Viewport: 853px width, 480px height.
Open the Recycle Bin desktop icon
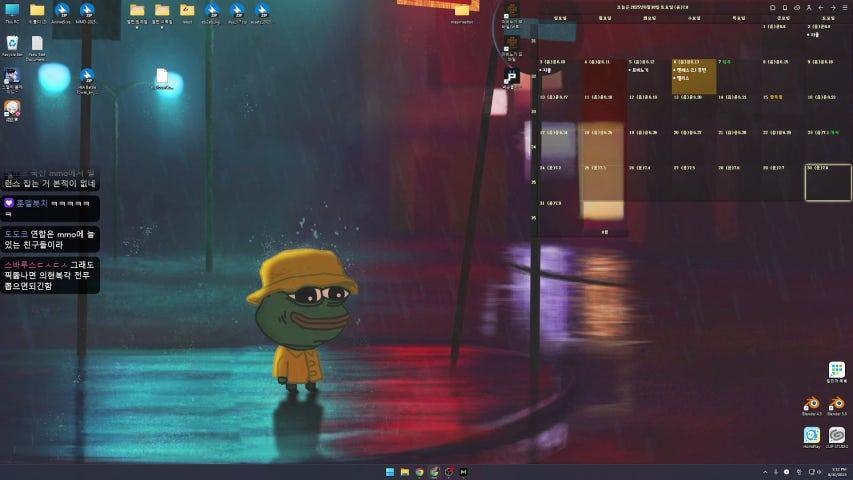click(12, 46)
